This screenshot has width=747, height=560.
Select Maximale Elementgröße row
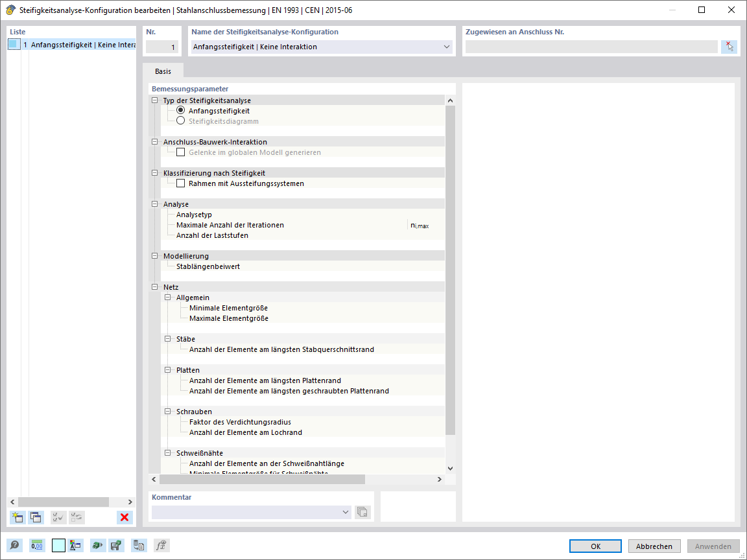pos(303,318)
